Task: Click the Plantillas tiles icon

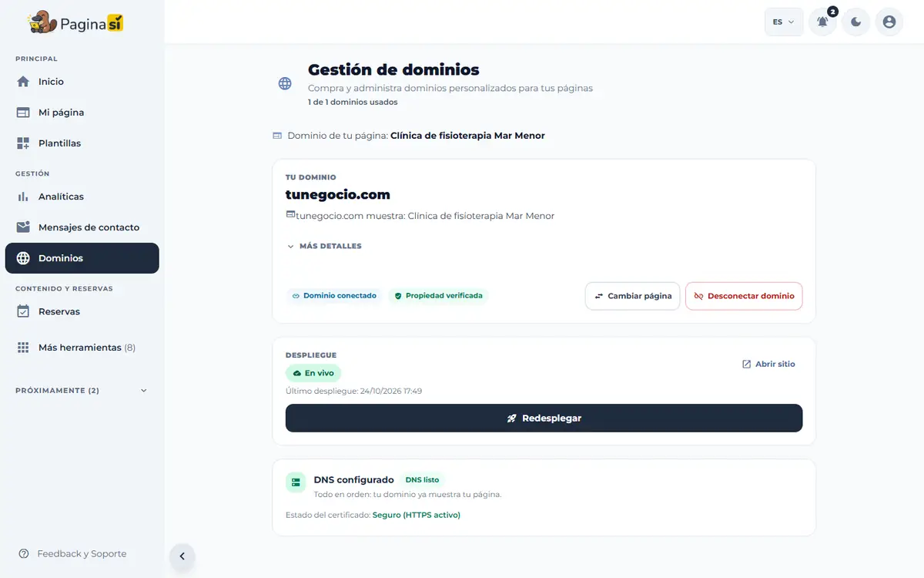Action: click(23, 143)
